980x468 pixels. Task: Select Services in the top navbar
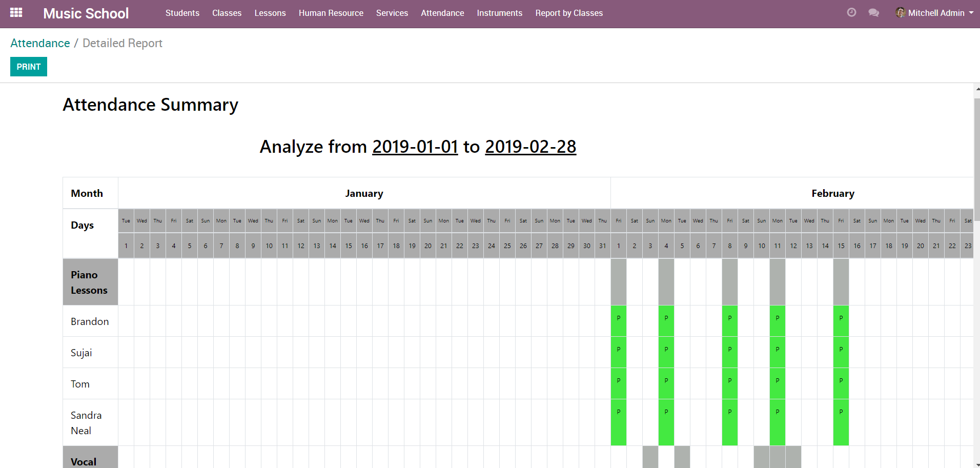[x=392, y=13]
